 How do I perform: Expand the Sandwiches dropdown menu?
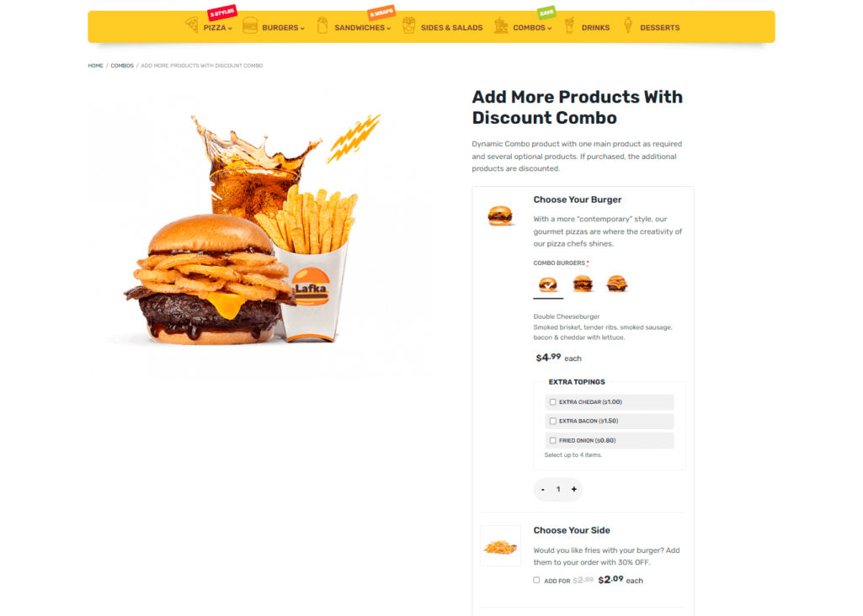tap(363, 28)
